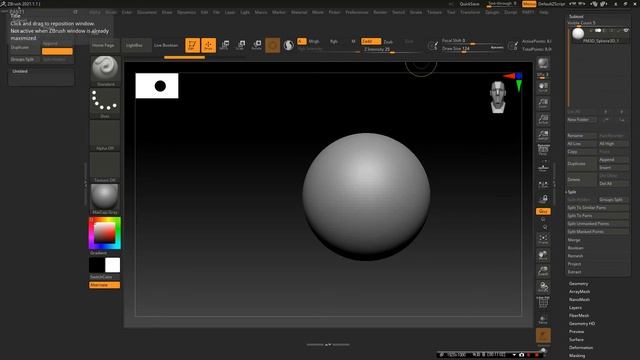Click the Scroll canvas icon
Image resolution: width=640 pixels, height=360 pixels.
coord(543,87)
